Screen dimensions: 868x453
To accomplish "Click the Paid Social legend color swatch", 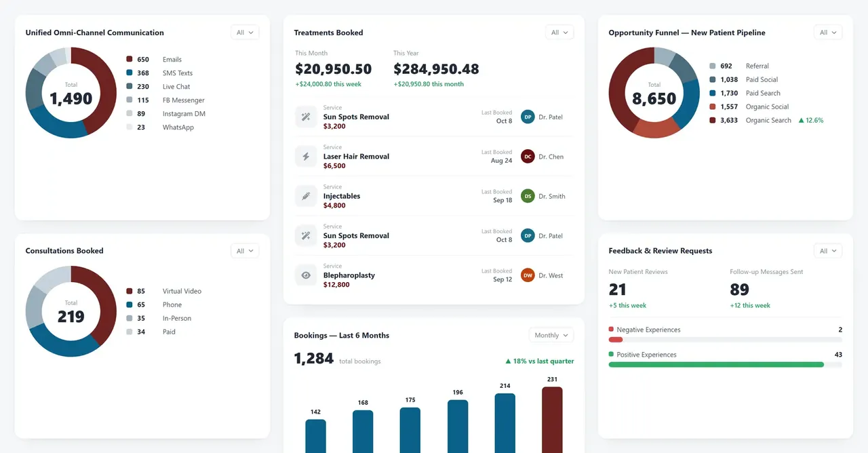I will click(713, 79).
